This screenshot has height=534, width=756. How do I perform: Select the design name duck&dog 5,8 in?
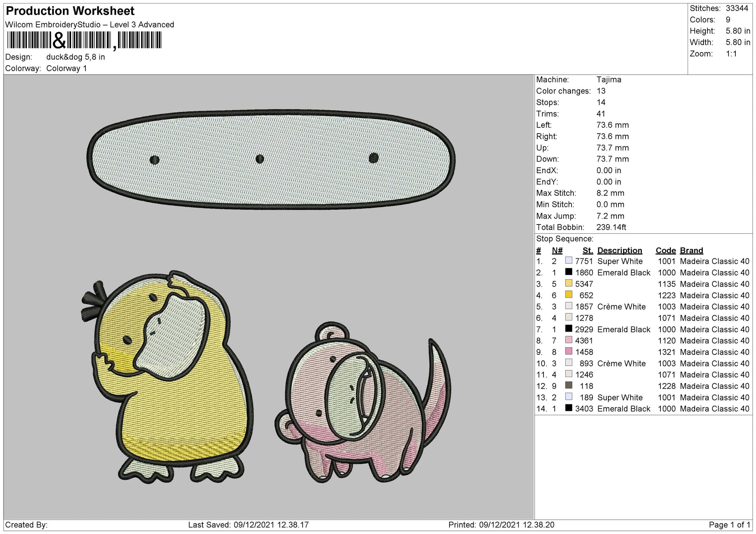pyautogui.click(x=76, y=57)
